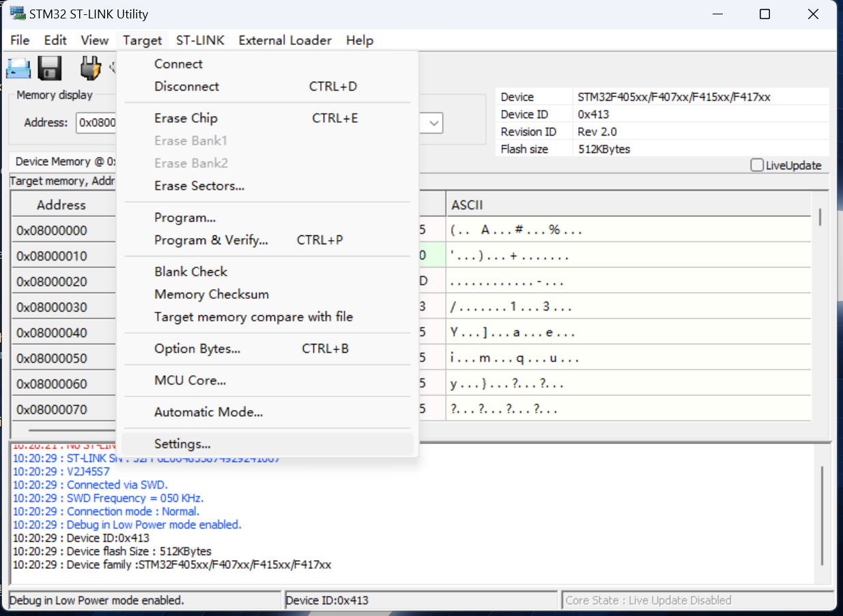The height and width of the screenshot is (616, 843).
Task: Click the Device ID value 0x413
Action: [593, 115]
